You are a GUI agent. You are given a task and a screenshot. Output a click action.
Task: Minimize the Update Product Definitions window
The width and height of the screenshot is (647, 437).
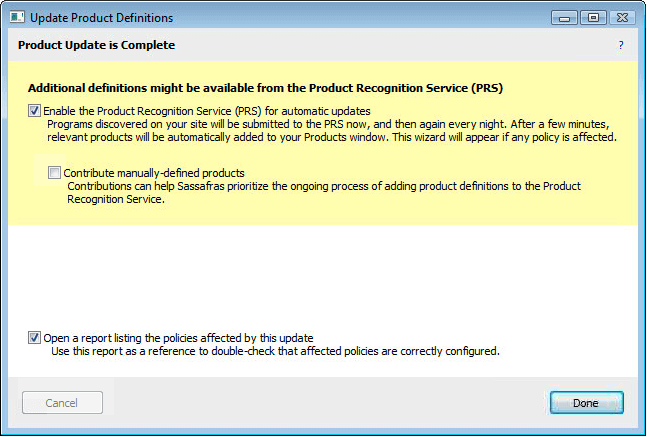click(566, 17)
